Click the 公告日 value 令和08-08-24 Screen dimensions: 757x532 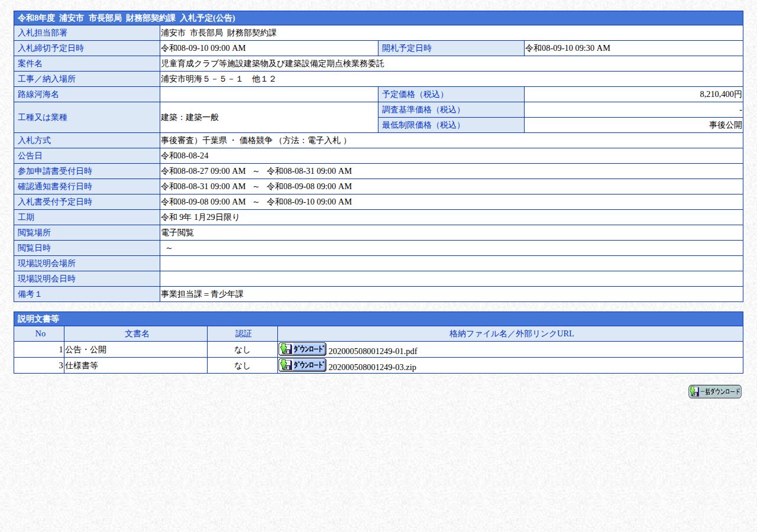pos(185,156)
